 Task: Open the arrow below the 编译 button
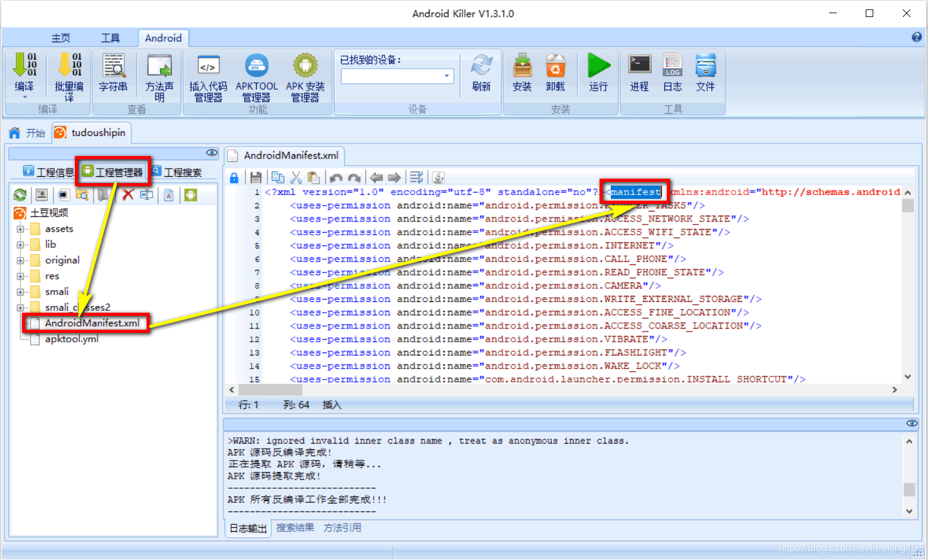coord(25,97)
